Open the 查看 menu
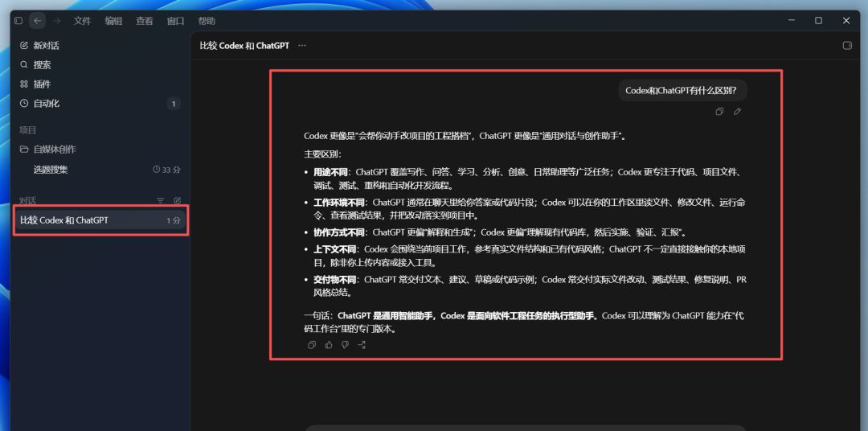868x431 pixels. tap(145, 21)
